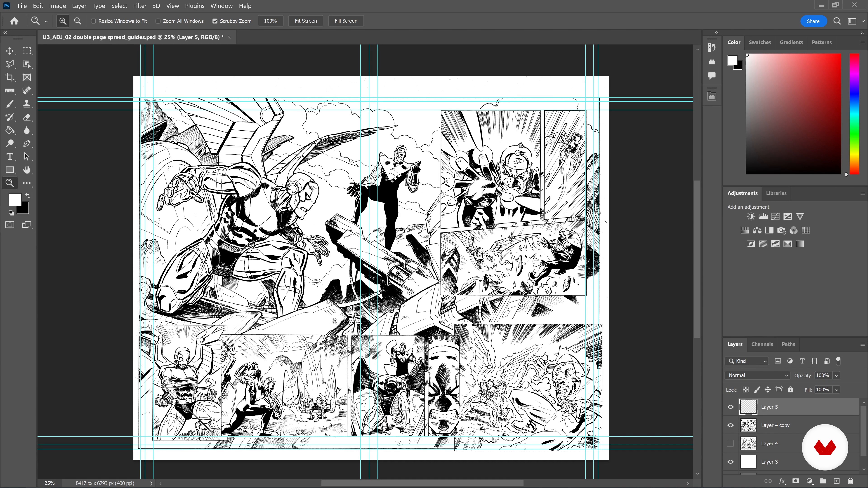Select the Paint Bucket tool
Image resolution: width=868 pixels, height=488 pixels.
tap(10, 130)
